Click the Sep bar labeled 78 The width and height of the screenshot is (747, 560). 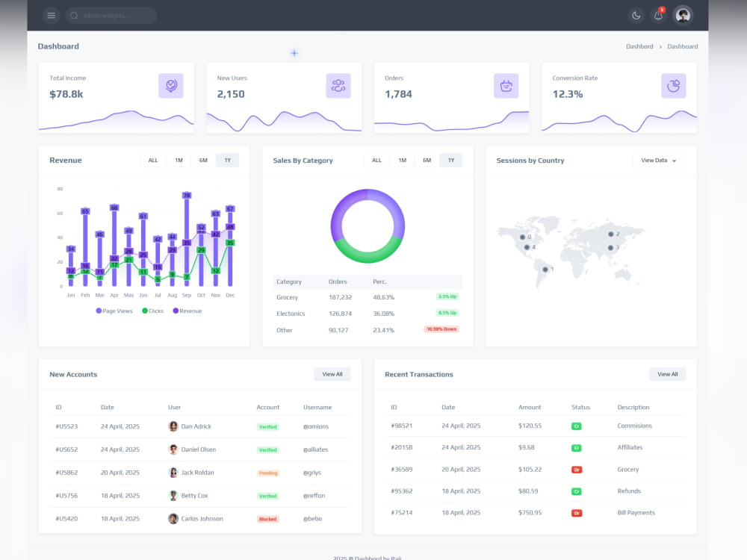[187, 239]
